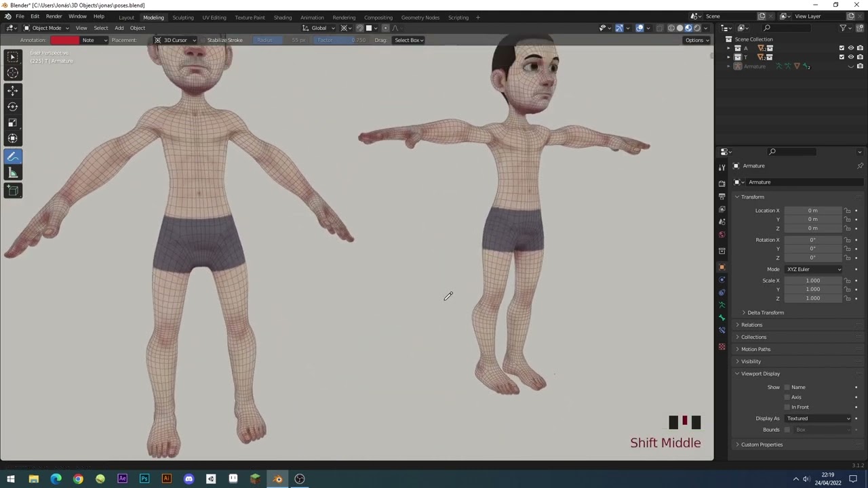Switch to the UV Editing workspace tab
Image resolution: width=868 pixels, height=488 pixels.
214,17
